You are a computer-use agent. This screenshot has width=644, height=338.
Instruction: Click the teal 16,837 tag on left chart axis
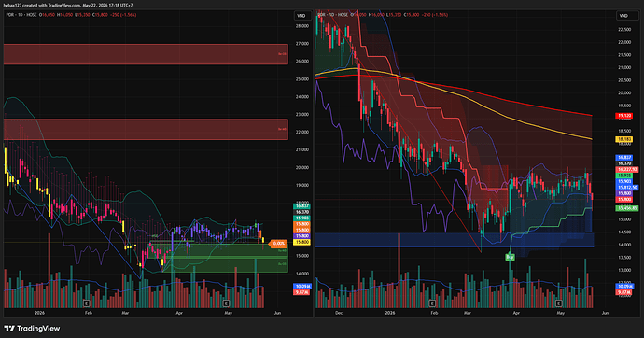coord(302,206)
